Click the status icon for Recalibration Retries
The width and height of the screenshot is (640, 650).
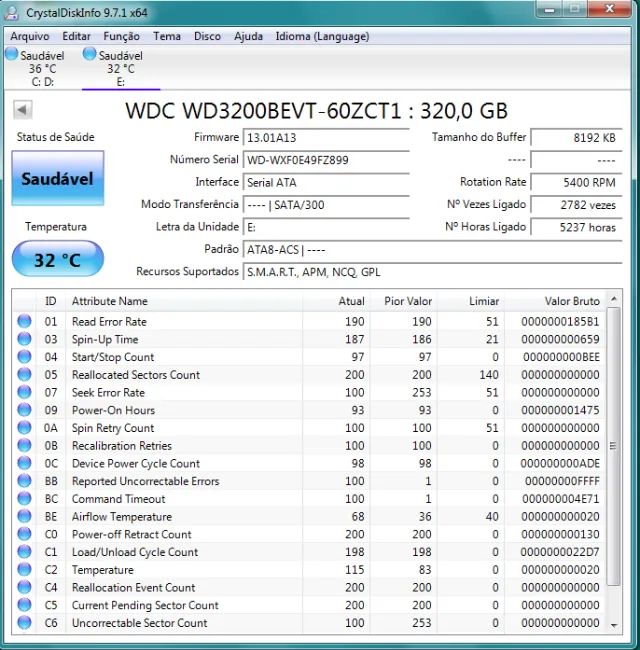[x=24, y=446]
